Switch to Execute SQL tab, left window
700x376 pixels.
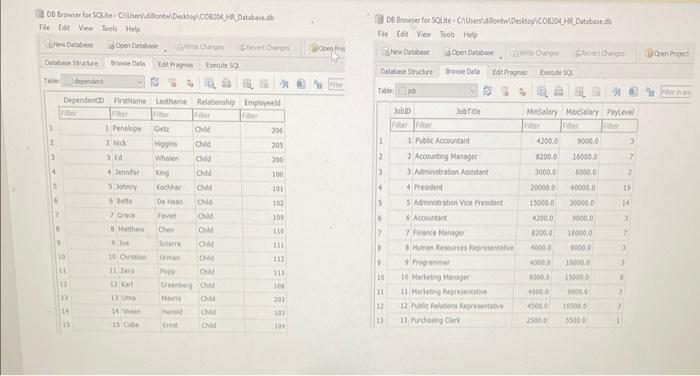point(222,65)
